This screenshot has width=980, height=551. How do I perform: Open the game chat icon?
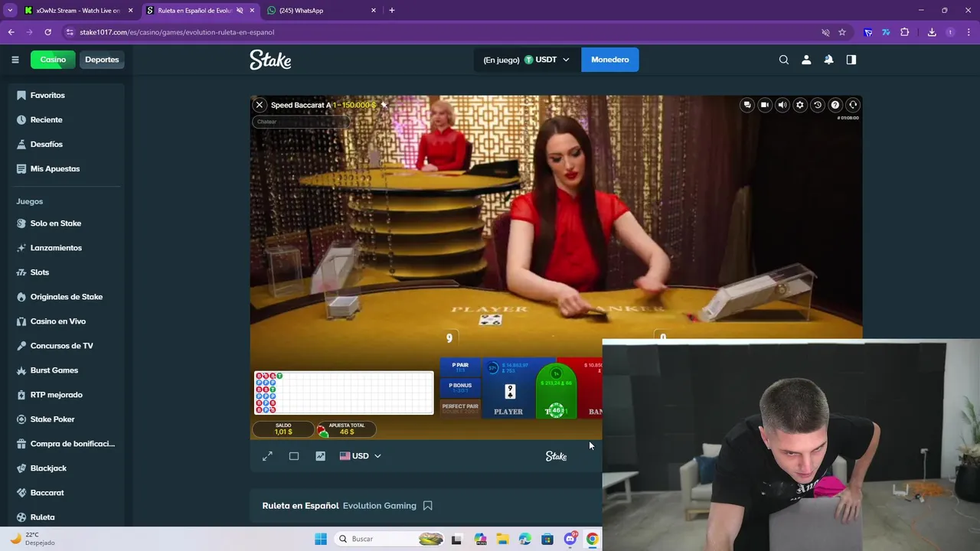(747, 105)
